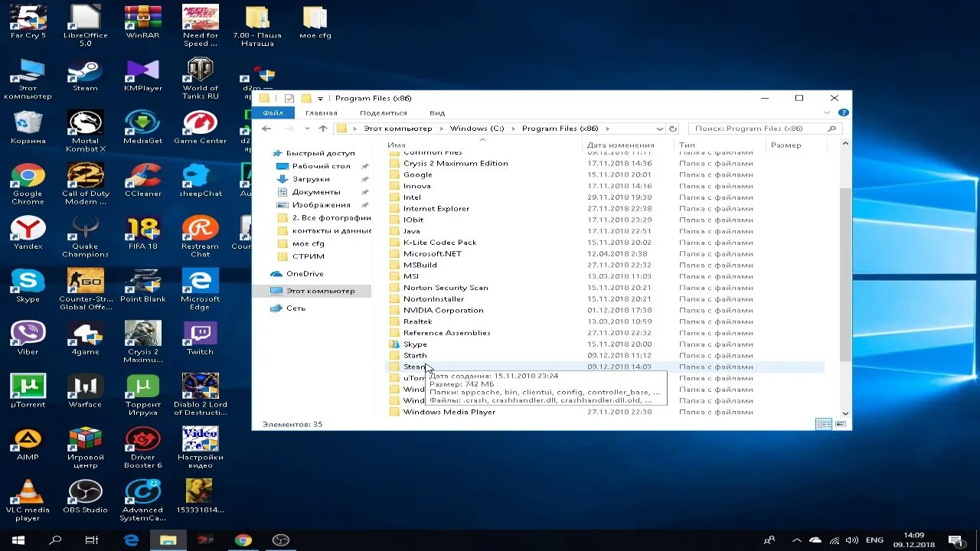Viewport: 980px width, 551px height.
Task: Open the Skype desktop shortcut
Action: (28, 285)
